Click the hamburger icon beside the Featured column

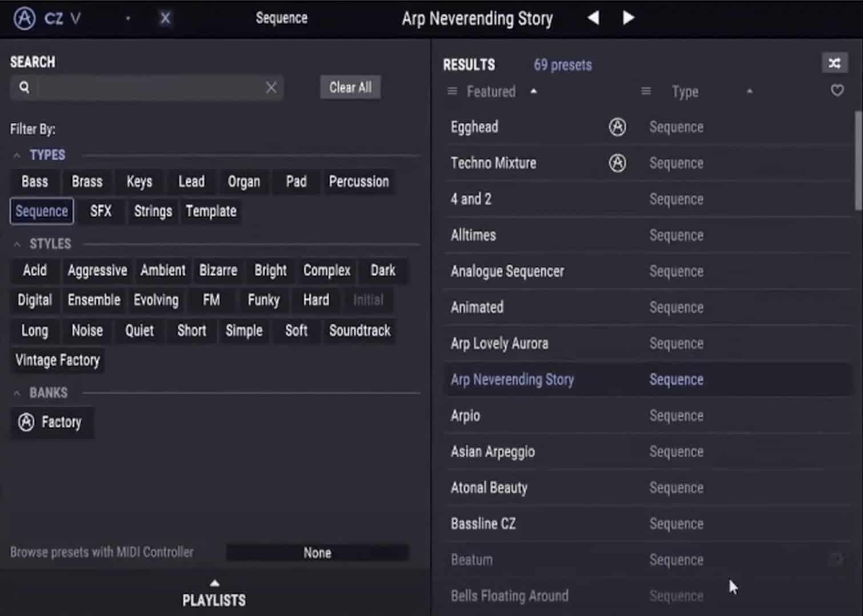click(452, 91)
